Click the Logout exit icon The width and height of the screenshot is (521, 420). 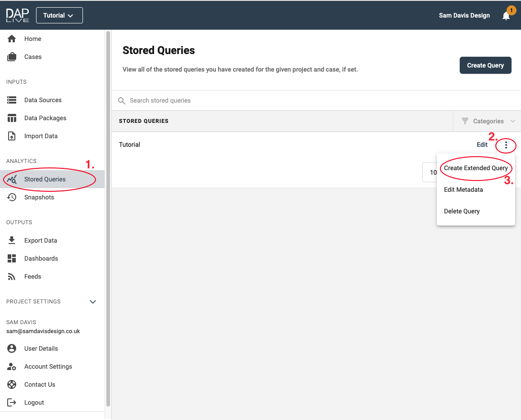tap(12, 402)
